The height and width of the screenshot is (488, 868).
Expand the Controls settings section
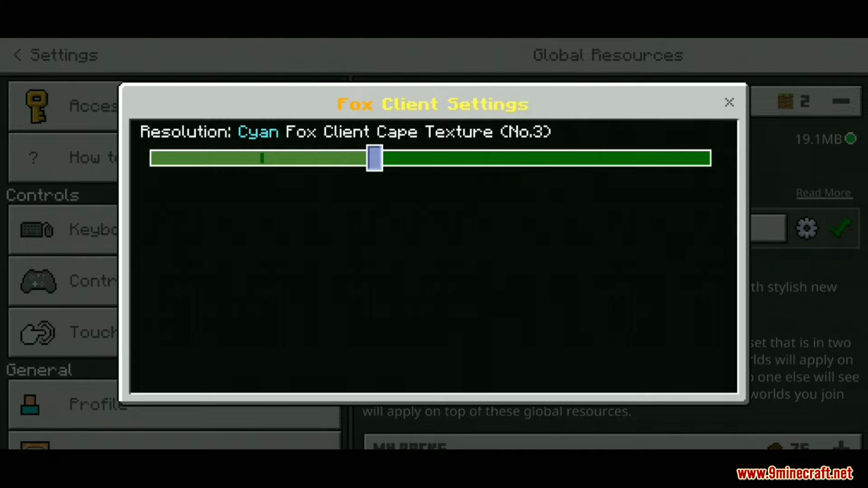[42, 196]
